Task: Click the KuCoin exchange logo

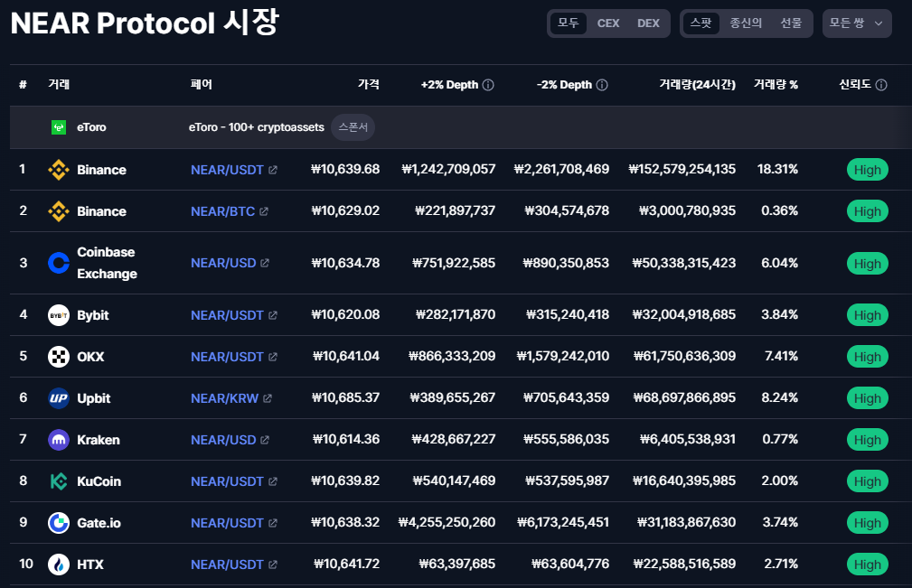Action: tap(59, 481)
